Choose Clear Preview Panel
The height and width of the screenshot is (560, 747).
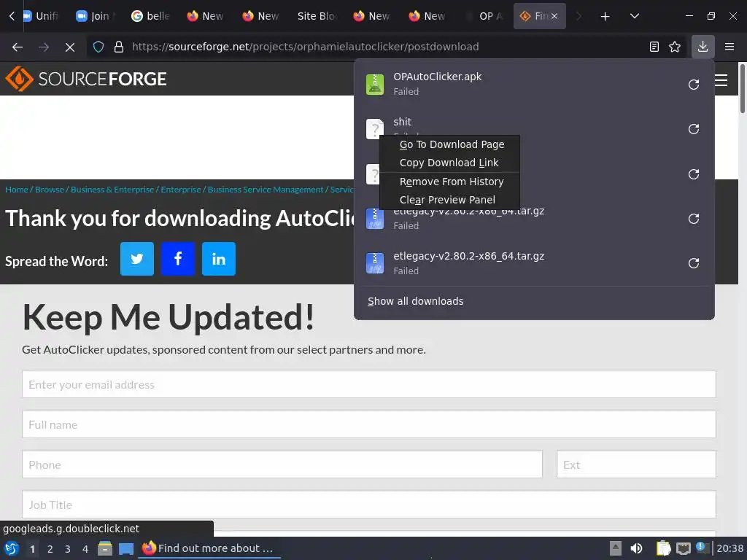447,200
